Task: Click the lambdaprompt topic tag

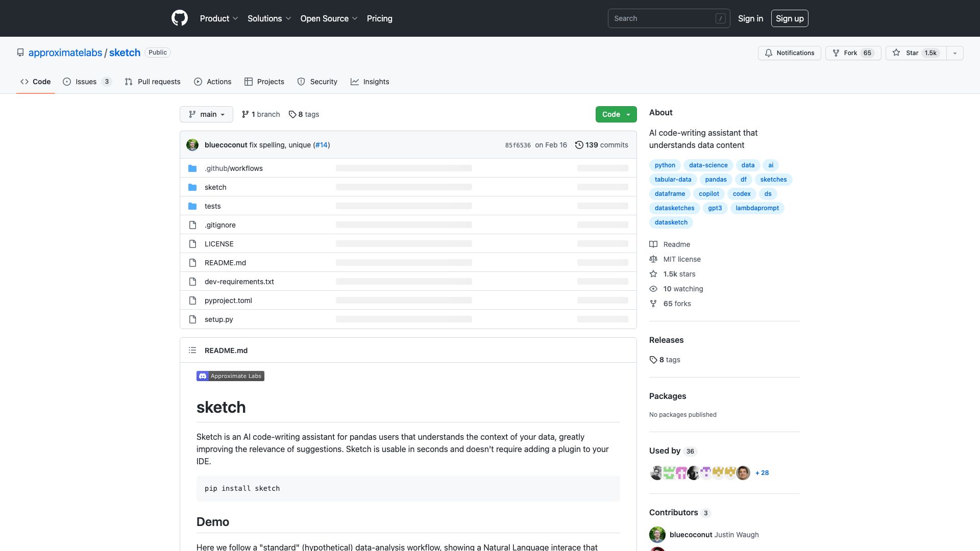Action: coord(757,208)
